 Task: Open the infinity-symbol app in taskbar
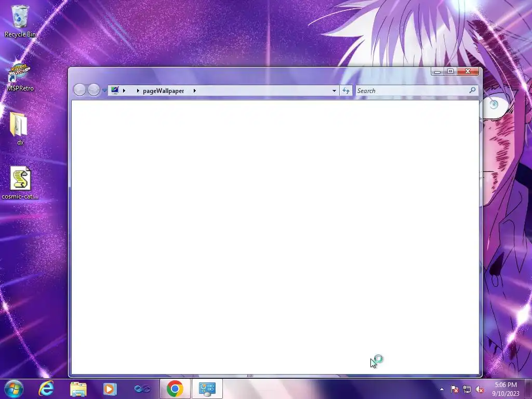coord(142,389)
